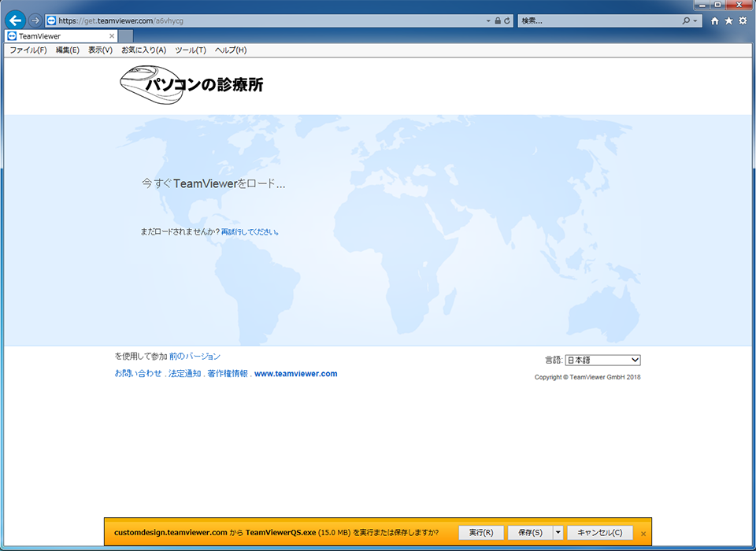Viewport: 756px width, 551px height.
Task: Refresh the page using reload icon
Action: [x=506, y=20]
